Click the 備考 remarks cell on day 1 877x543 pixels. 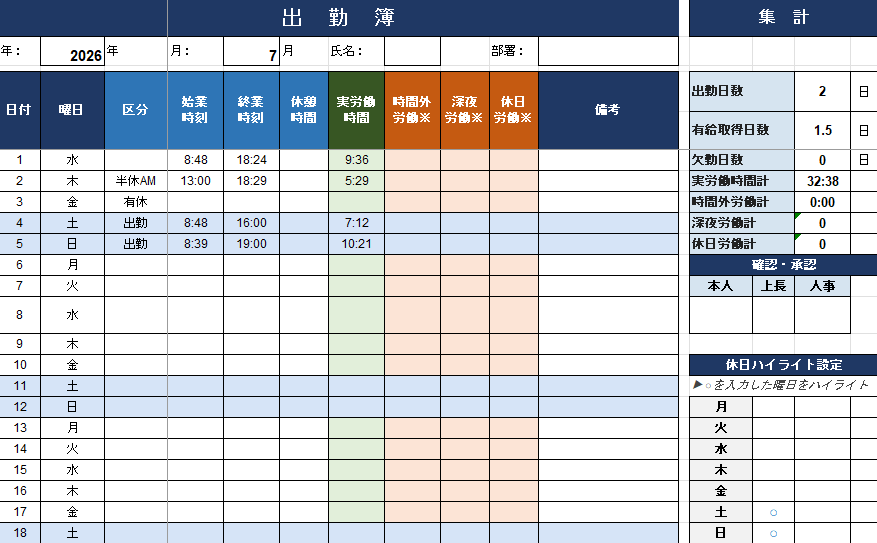pyautogui.click(x=609, y=160)
